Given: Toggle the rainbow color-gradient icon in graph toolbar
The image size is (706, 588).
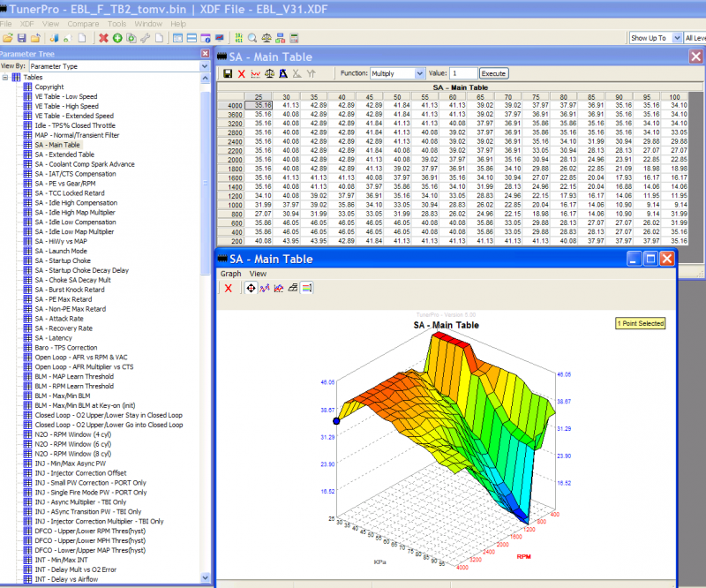Looking at the screenshot, I should (306, 288).
